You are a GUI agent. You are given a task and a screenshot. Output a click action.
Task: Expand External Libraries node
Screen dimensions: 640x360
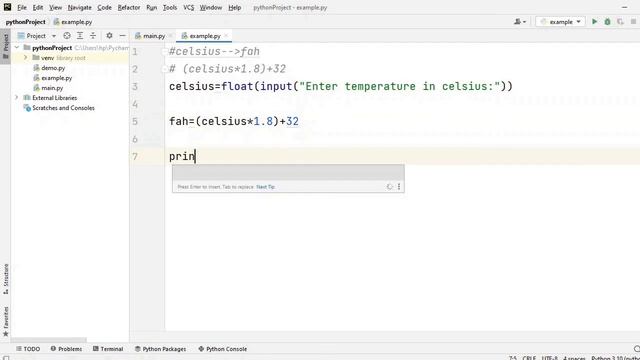pos(17,98)
